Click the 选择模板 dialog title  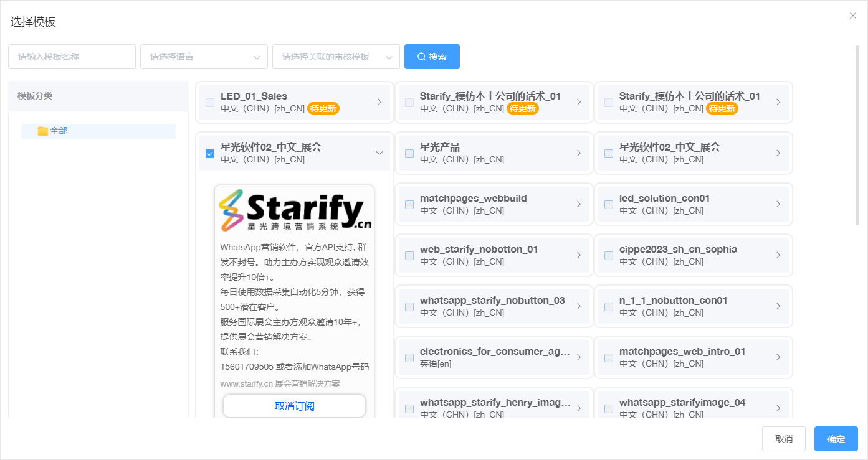coord(33,22)
